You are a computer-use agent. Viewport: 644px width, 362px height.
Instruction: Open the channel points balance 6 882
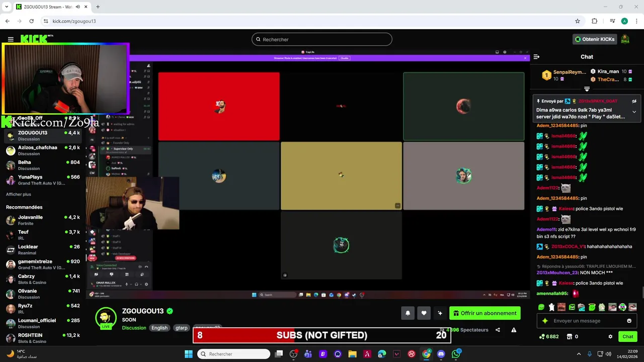(x=548, y=336)
